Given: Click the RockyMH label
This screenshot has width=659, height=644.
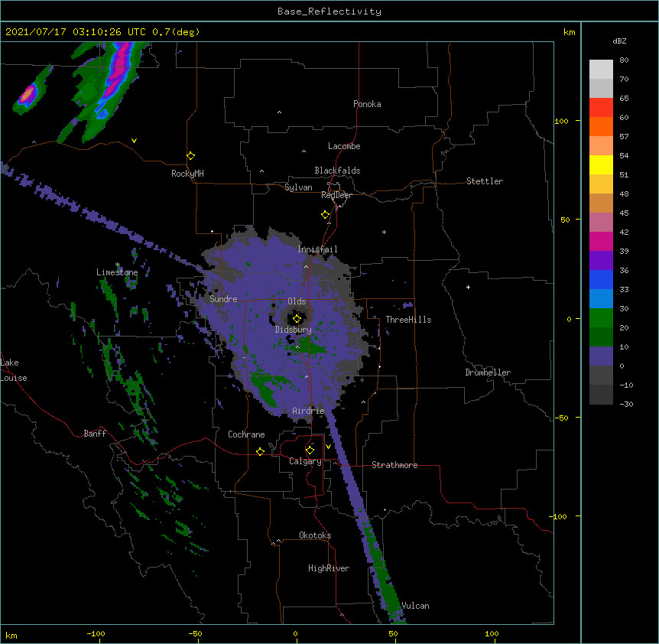Looking at the screenshot, I should pyautogui.click(x=187, y=174).
